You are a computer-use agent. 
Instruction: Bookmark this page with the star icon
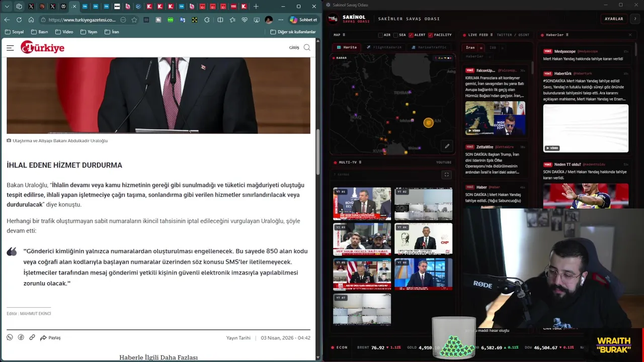[134, 20]
